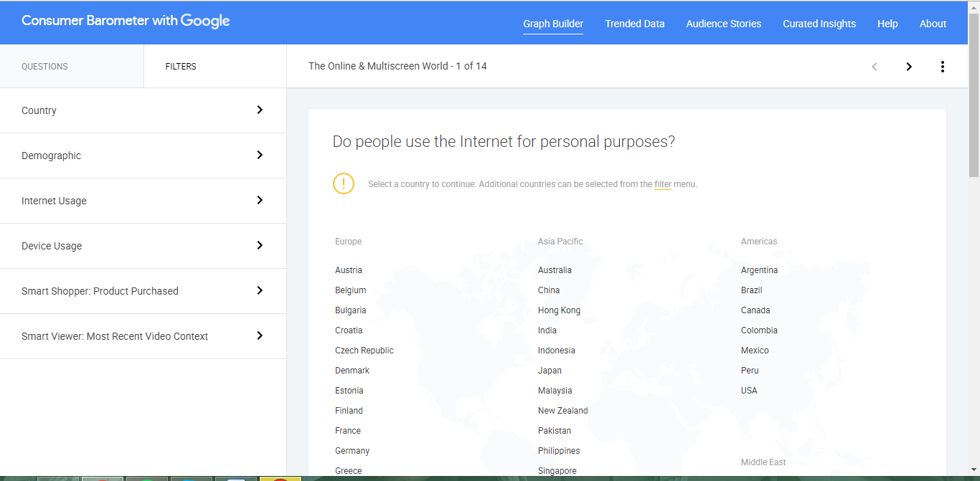Expand the Device Usage section
980x481 pixels.
[143, 245]
